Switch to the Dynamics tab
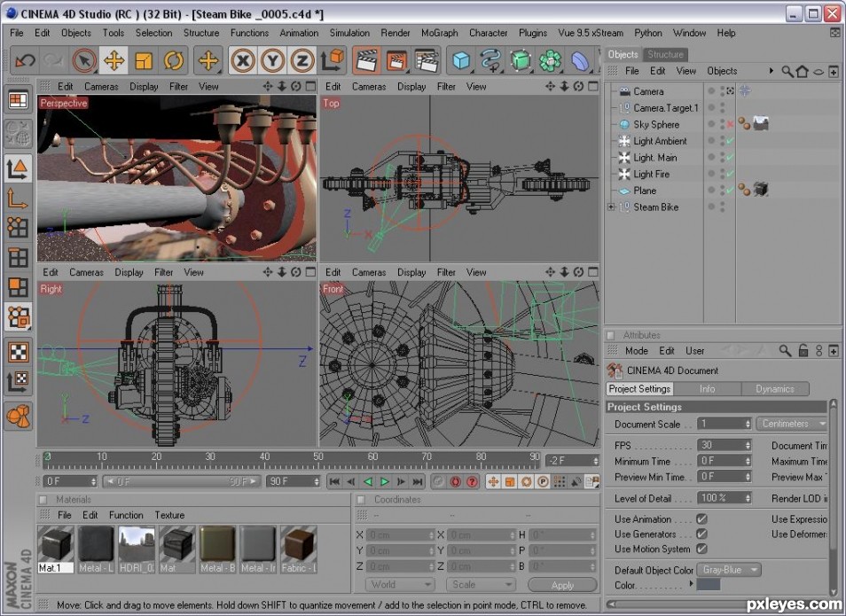 click(775, 389)
